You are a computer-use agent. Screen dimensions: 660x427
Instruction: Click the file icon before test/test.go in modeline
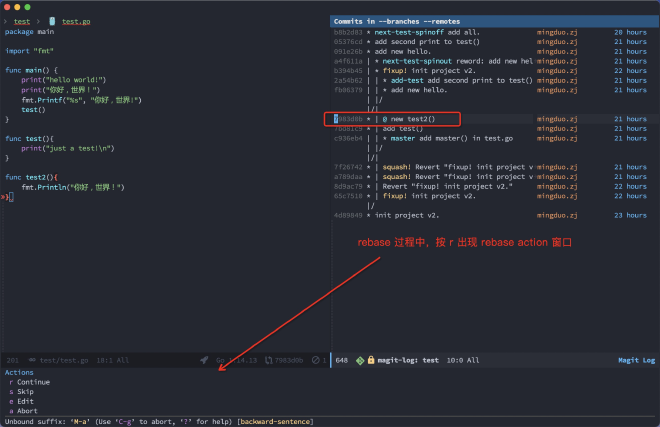[30, 360]
